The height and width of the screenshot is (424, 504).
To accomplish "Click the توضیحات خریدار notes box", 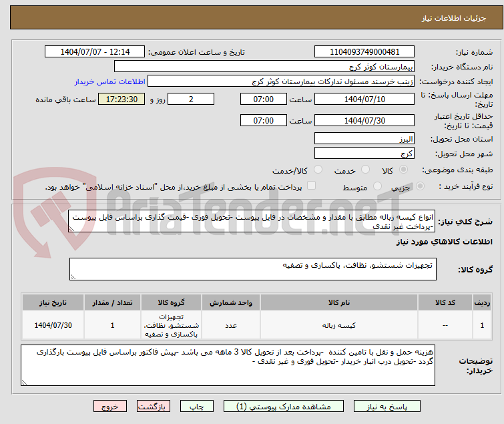I will click(x=228, y=365).
